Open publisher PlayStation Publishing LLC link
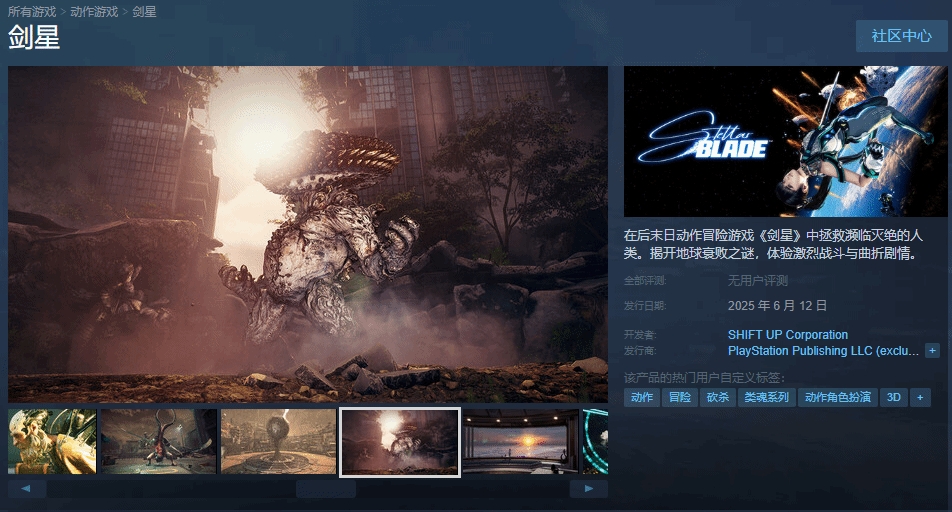The image size is (952, 512). [823, 350]
